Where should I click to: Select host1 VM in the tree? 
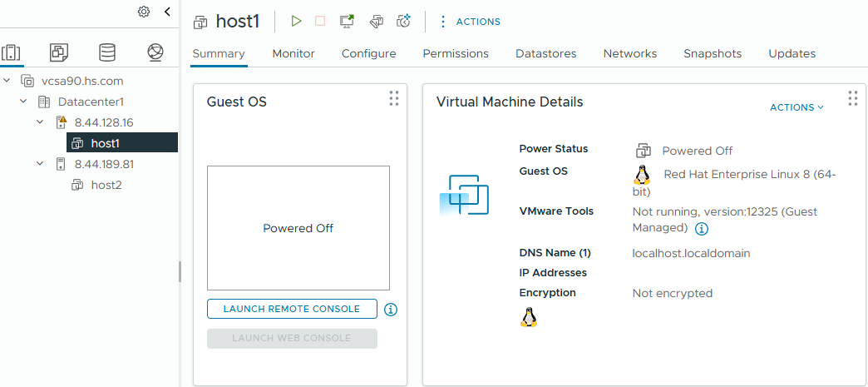(121, 142)
